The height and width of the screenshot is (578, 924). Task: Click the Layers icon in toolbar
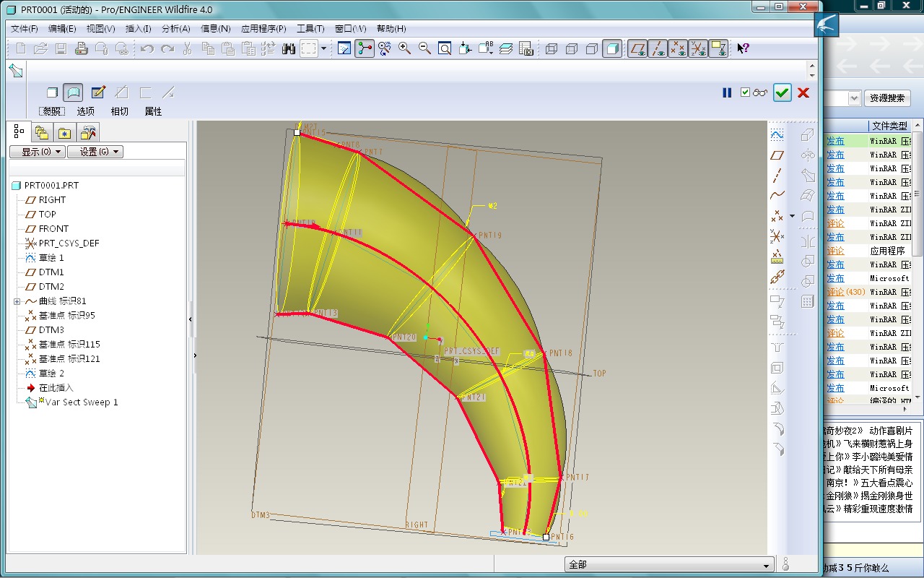506,49
